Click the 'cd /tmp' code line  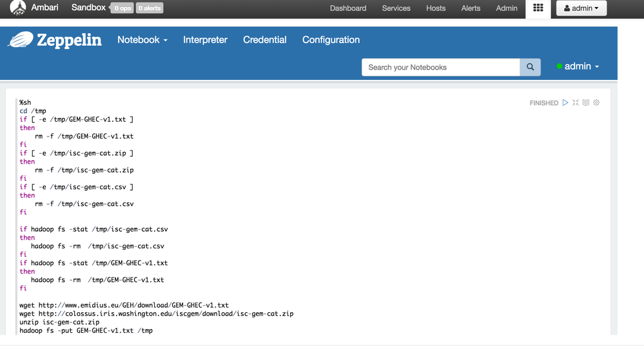point(33,111)
